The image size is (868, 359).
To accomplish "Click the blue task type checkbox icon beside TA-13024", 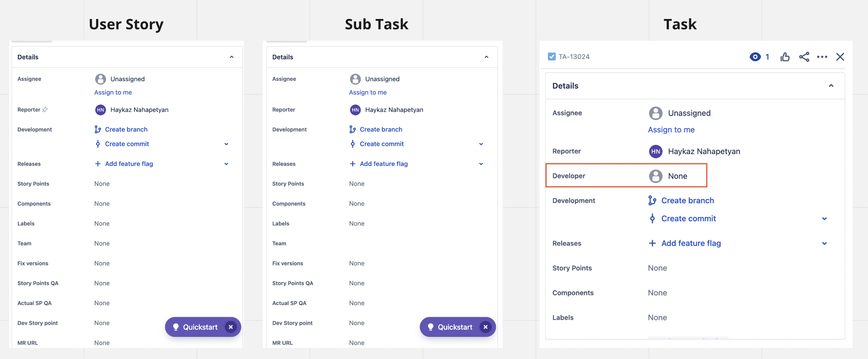I will [552, 56].
